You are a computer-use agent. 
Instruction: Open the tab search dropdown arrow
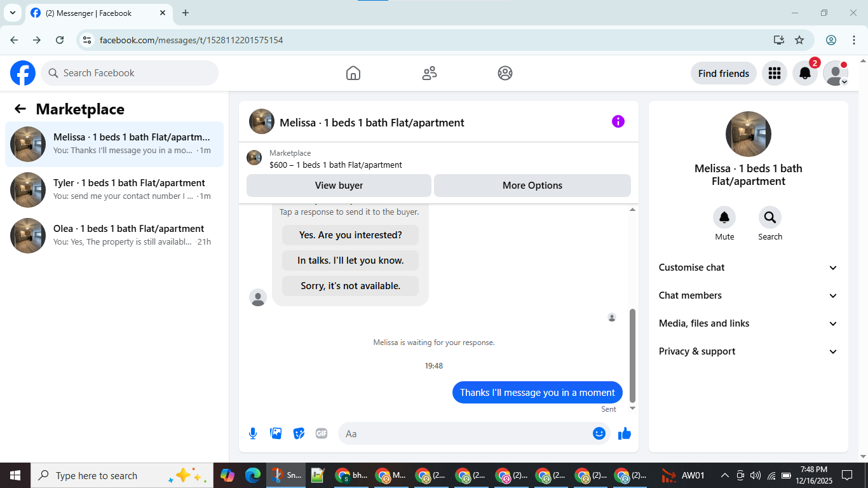pos(12,13)
